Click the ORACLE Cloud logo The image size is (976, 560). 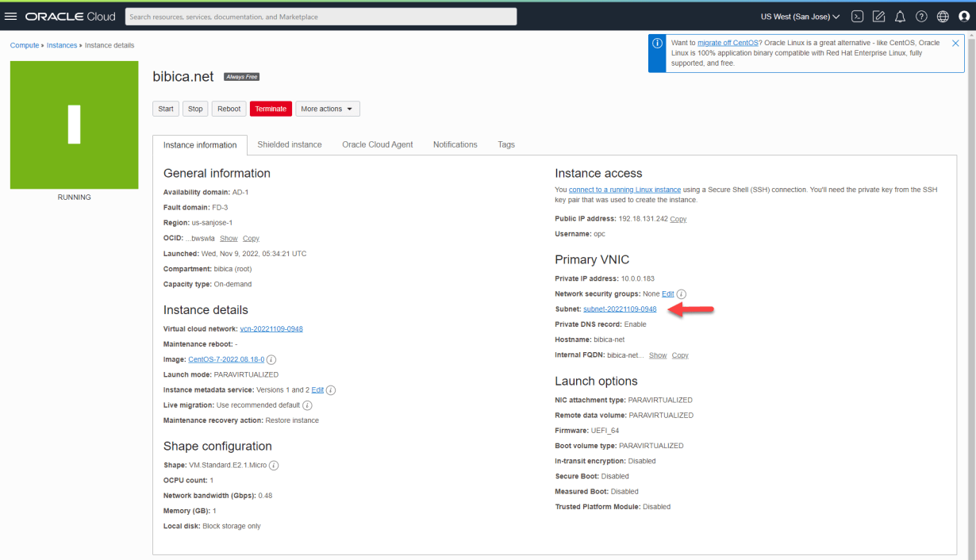pyautogui.click(x=70, y=16)
